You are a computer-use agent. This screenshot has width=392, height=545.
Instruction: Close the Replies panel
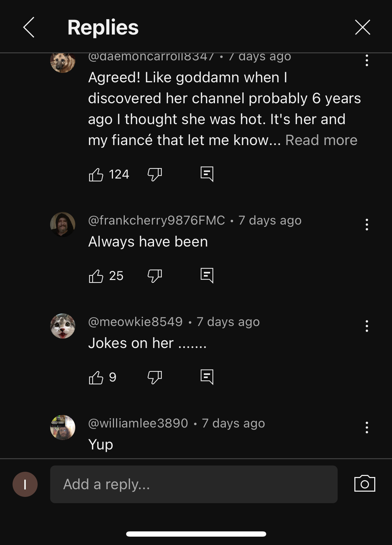[362, 27]
